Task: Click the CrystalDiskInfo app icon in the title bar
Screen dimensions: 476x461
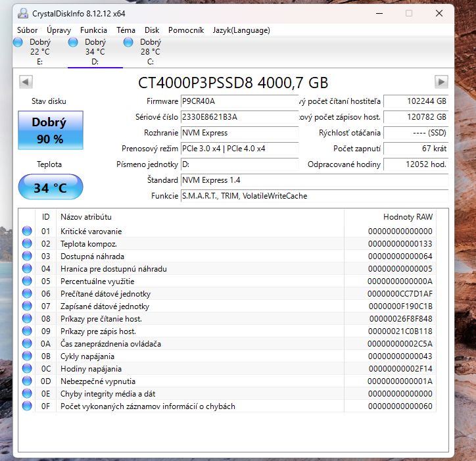Action: (23, 13)
